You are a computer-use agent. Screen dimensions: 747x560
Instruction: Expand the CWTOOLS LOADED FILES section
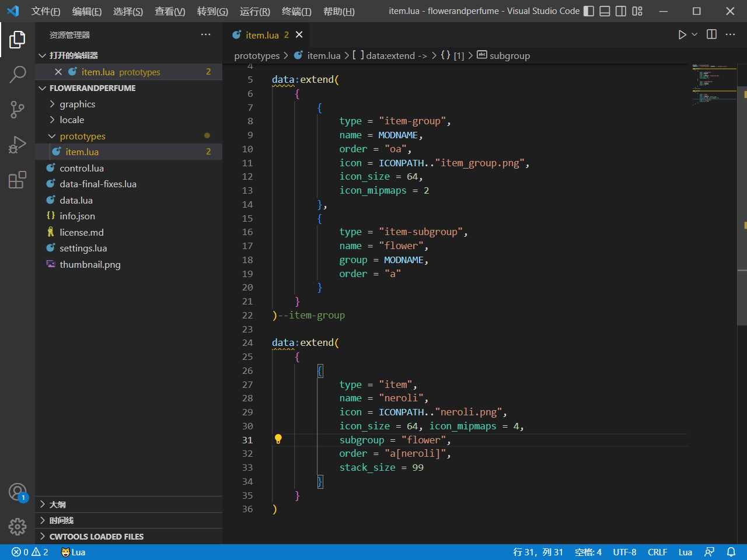96,536
